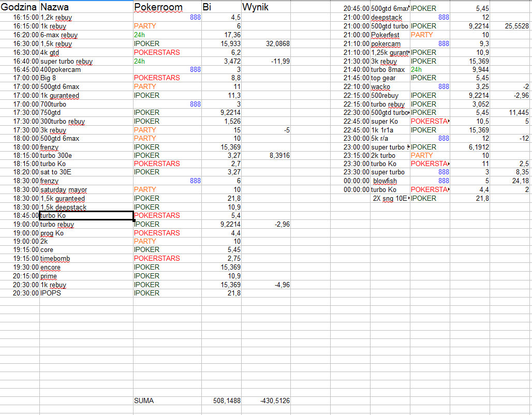Click the 'blowfish' cell

tap(390, 181)
